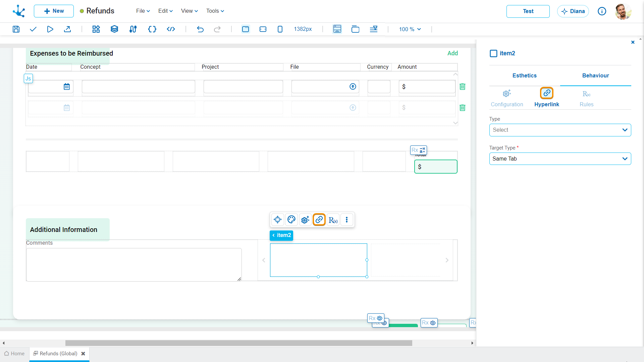Image resolution: width=644 pixels, height=362 pixels.
Task: Switch to the Rules sub-tab
Action: pyautogui.click(x=586, y=98)
